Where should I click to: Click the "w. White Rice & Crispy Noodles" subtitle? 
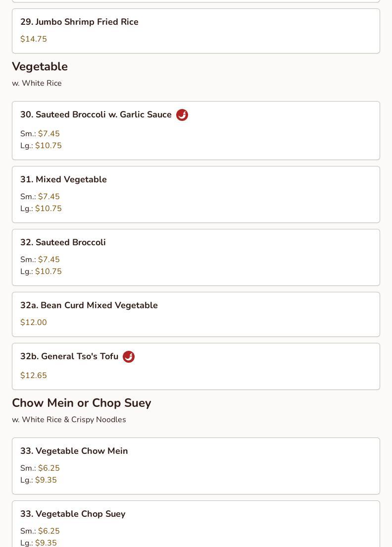69,420
